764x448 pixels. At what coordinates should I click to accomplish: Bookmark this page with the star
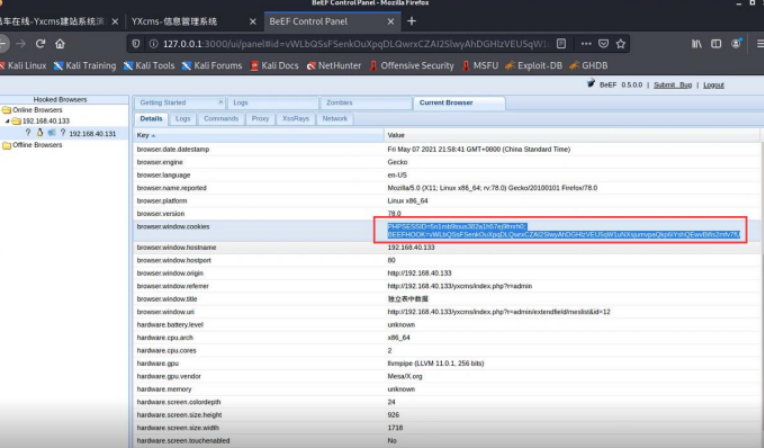point(620,44)
